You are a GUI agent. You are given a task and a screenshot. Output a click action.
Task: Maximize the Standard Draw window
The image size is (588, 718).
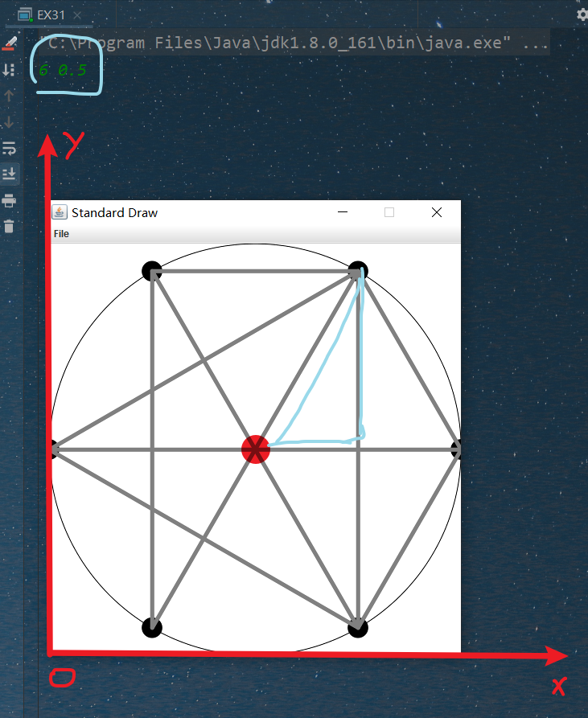coord(389,212)
